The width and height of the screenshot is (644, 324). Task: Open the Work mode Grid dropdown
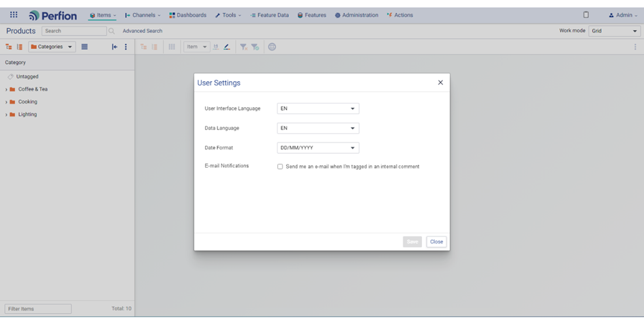click(x=614, y=31)
